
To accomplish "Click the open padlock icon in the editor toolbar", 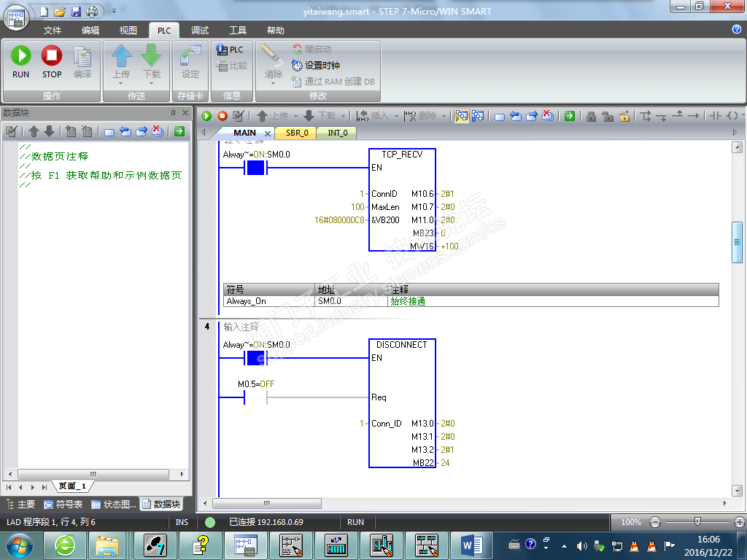I will click(x=608, y=116).
